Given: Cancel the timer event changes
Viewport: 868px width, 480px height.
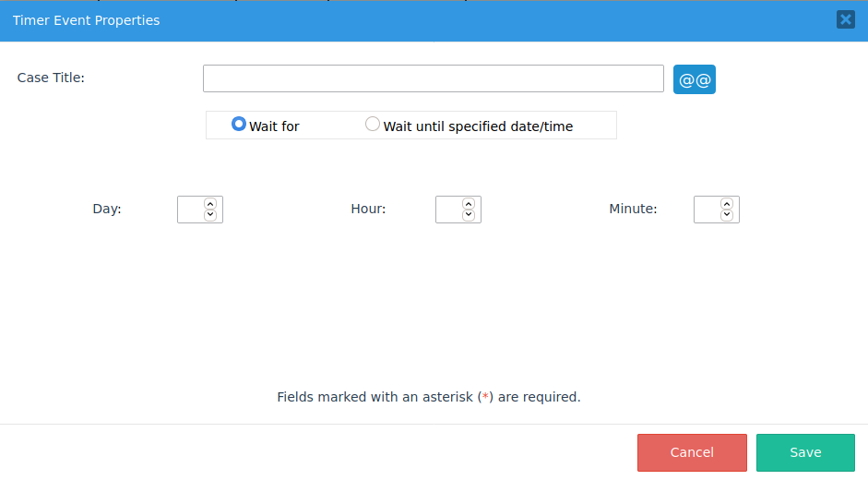Looking at the screenshot, I should point(692,452).
